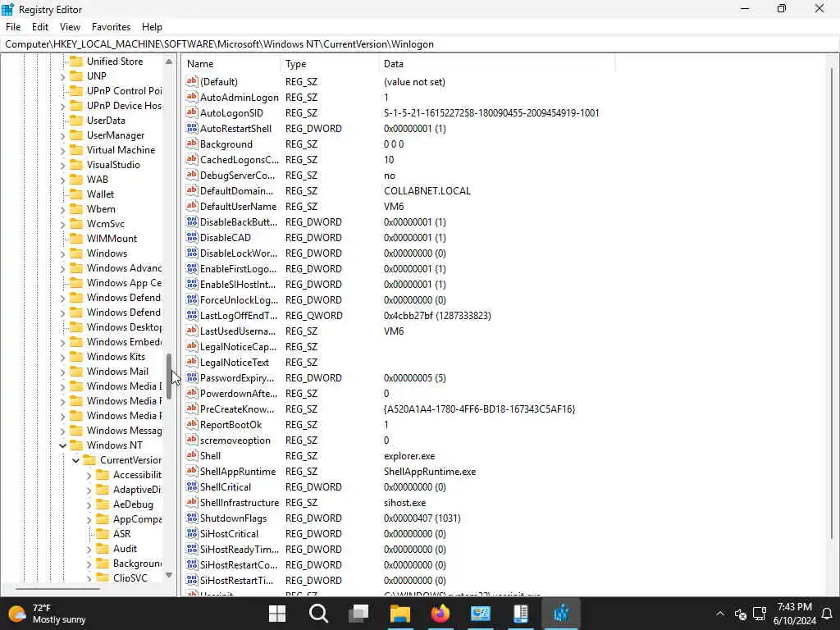Viewport: 840px width, 630px height.
Task: Select the PowerdownAfte... value icon
Action: [x=192, y=393]
